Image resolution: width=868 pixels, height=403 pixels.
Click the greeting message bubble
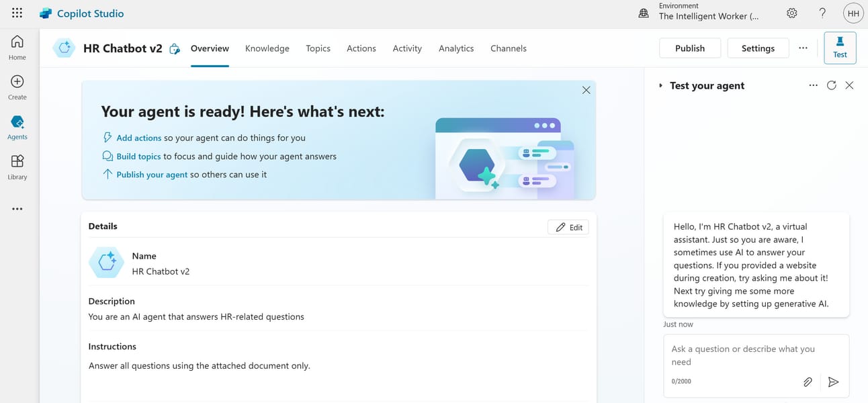[756, 265]
